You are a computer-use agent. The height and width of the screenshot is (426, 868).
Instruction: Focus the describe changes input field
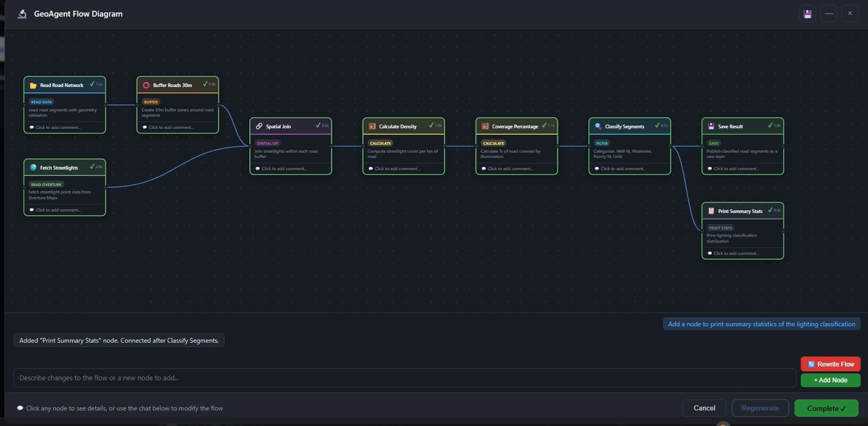tap(404, 378)
